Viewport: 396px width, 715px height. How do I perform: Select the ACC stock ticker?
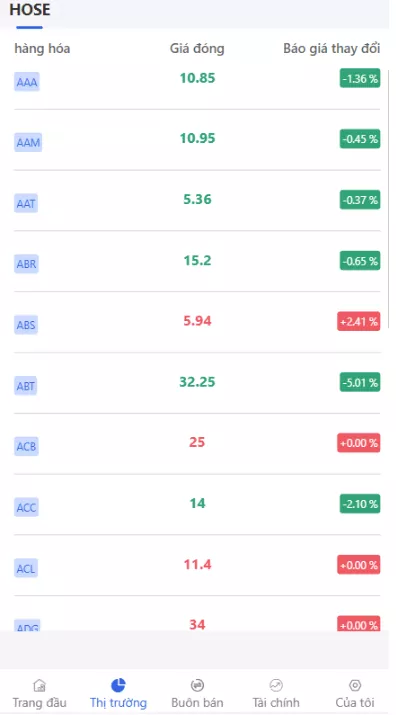[x=26, y=507]
